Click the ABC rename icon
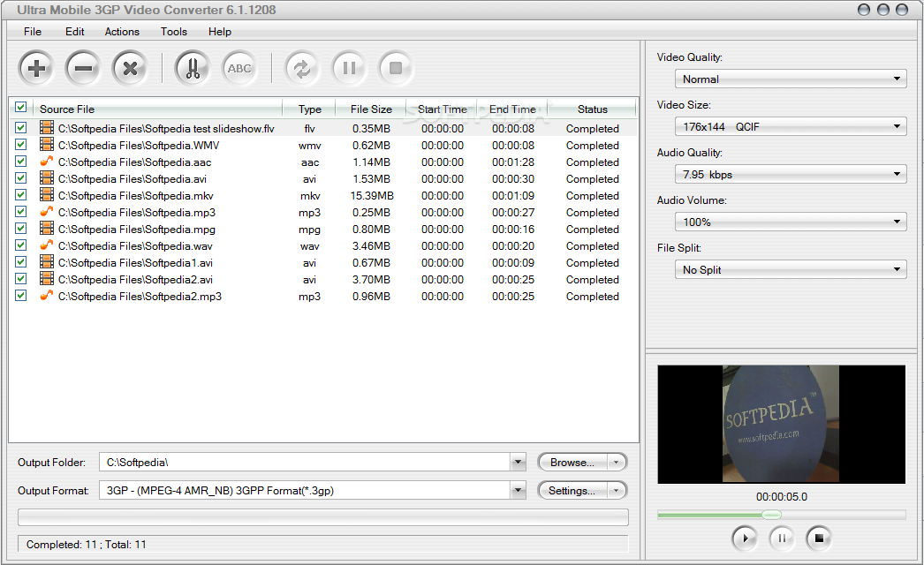924x565 pixels. click(x=239, y=68)
